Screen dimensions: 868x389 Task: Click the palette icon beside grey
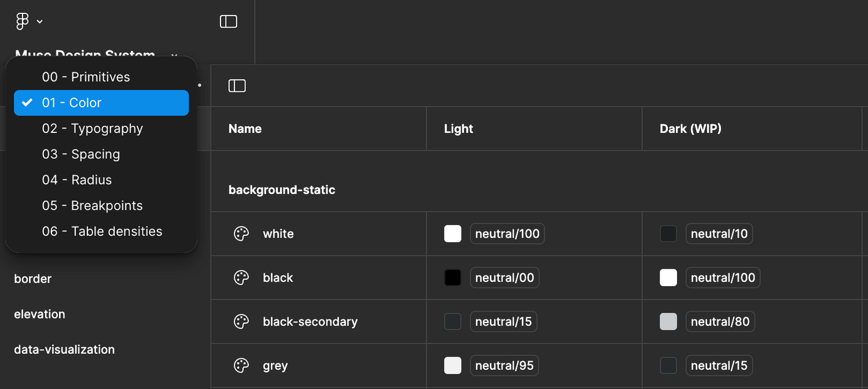pos(241,365)
